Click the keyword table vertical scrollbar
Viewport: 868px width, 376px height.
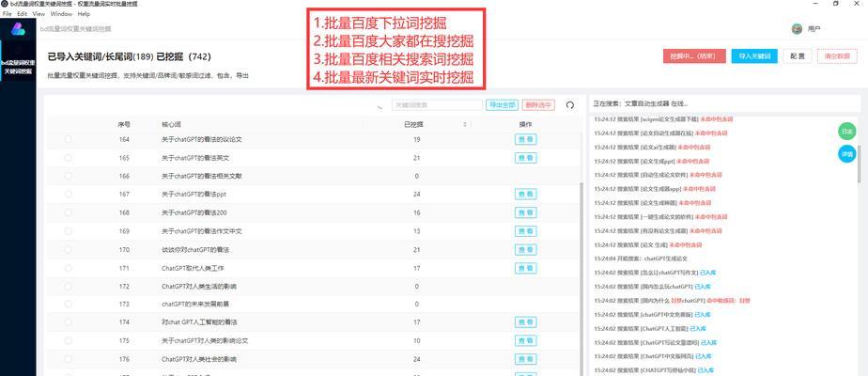[x=581, y=277]
